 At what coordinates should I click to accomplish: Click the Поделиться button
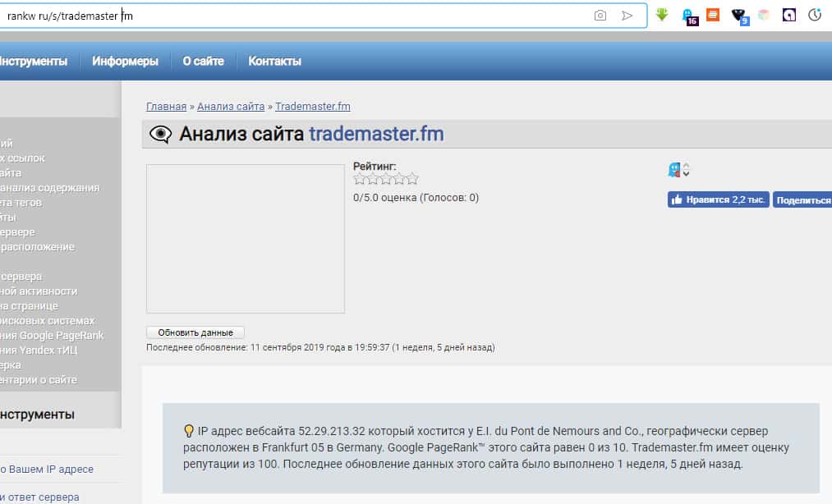pos(802,200)
